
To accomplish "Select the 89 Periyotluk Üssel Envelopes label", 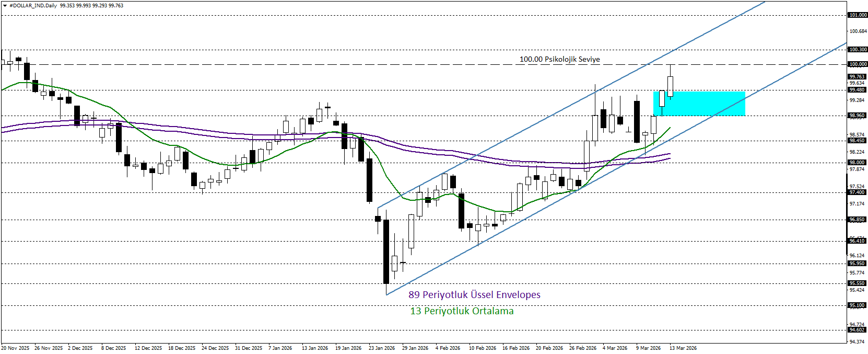I will click(474, 295).
